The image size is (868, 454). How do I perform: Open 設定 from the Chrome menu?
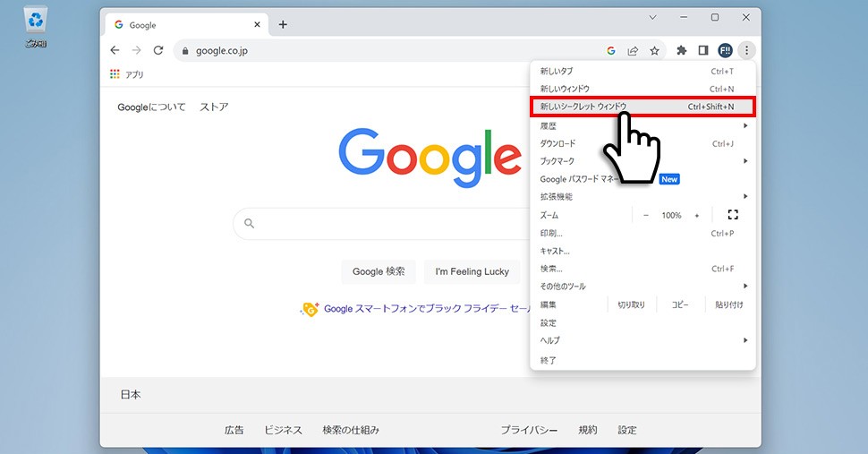pyautogui.click(x=642, y=322)
